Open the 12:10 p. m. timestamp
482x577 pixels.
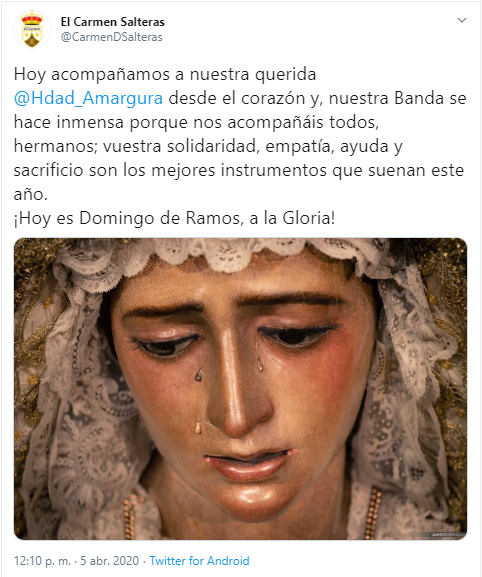pyautogui.click(x=42, y=561)
